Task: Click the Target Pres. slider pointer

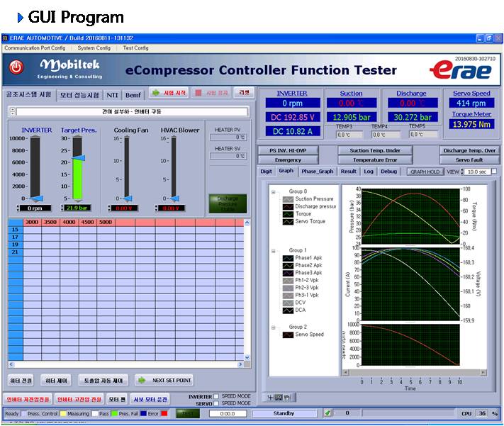Action: pyautogui.click(x=79, y=157)
